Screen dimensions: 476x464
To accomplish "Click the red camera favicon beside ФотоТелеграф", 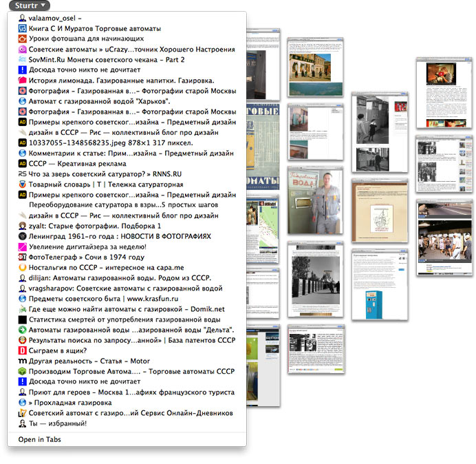I will tap(22, 257).
